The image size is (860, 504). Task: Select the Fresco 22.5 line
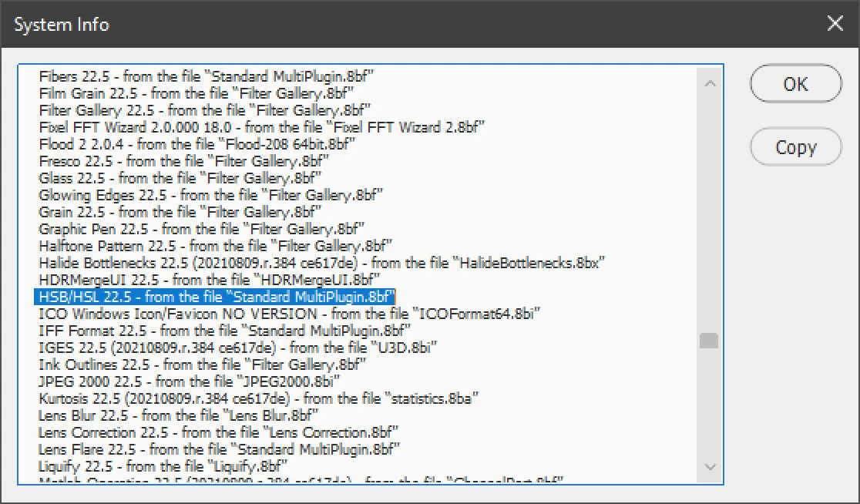coord(183,161)
